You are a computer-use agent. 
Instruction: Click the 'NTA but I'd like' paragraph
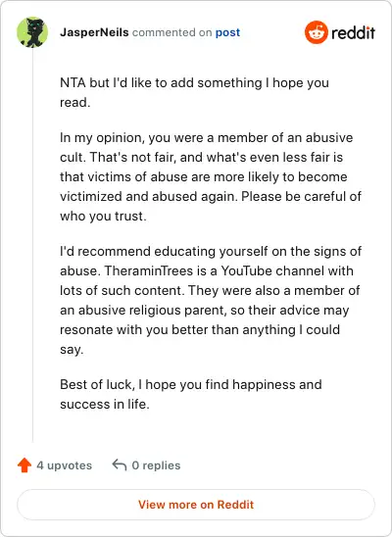[x=194, y=92]
